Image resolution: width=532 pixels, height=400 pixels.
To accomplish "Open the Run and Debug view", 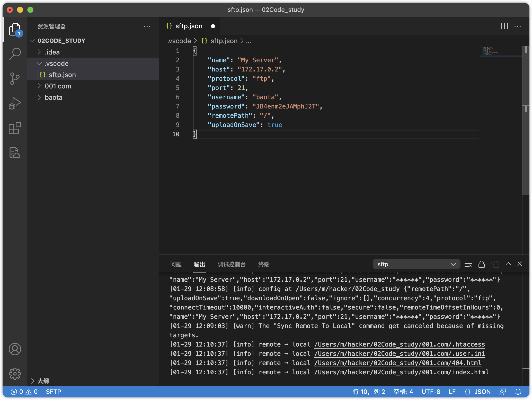I will pyautogui.click(x=15, y=103).
